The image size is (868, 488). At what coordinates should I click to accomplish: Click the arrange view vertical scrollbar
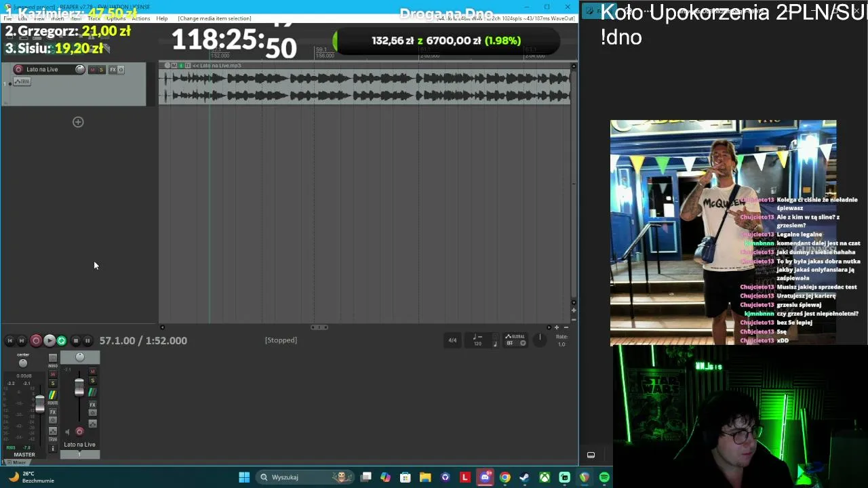(574, 183)
